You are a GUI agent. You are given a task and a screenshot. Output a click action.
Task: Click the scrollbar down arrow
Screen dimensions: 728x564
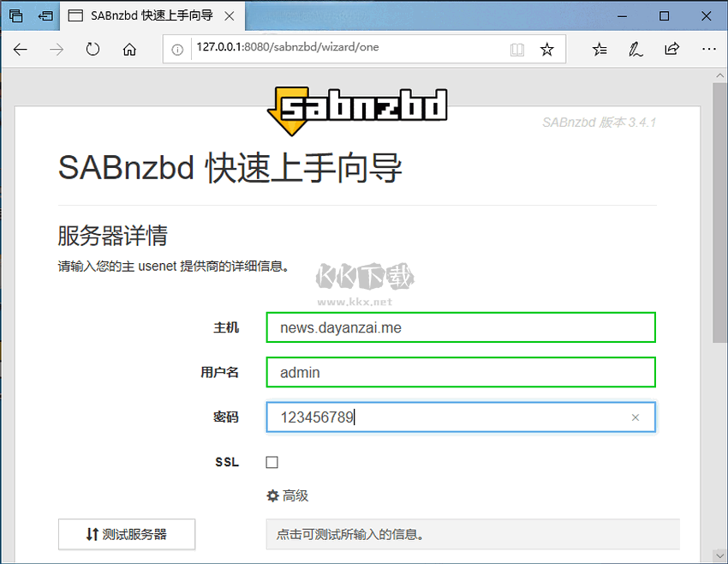[719, 555]
